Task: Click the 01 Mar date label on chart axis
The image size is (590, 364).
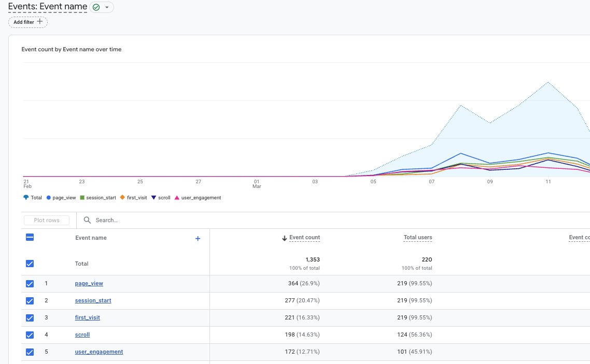Action: tap(257, 184)
